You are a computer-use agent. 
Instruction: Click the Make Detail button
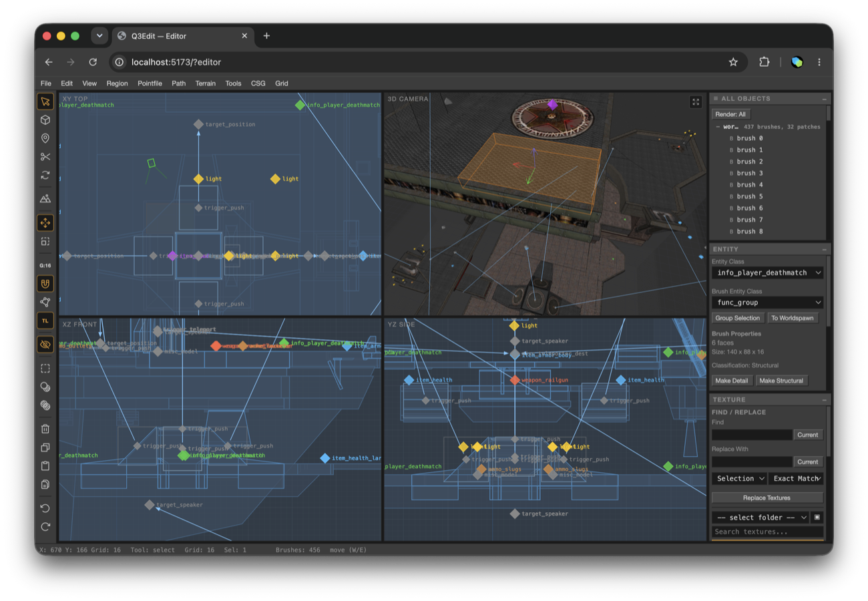click(x=732, y=381)
